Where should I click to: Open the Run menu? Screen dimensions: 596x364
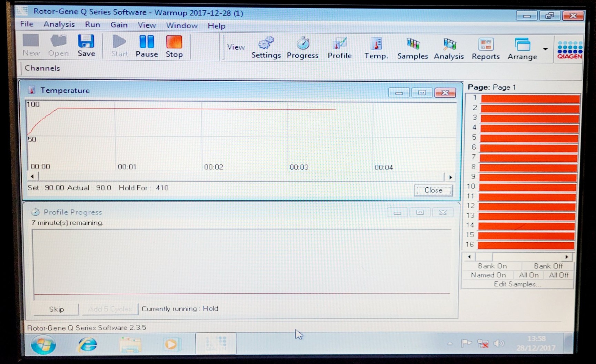[92, 24]
